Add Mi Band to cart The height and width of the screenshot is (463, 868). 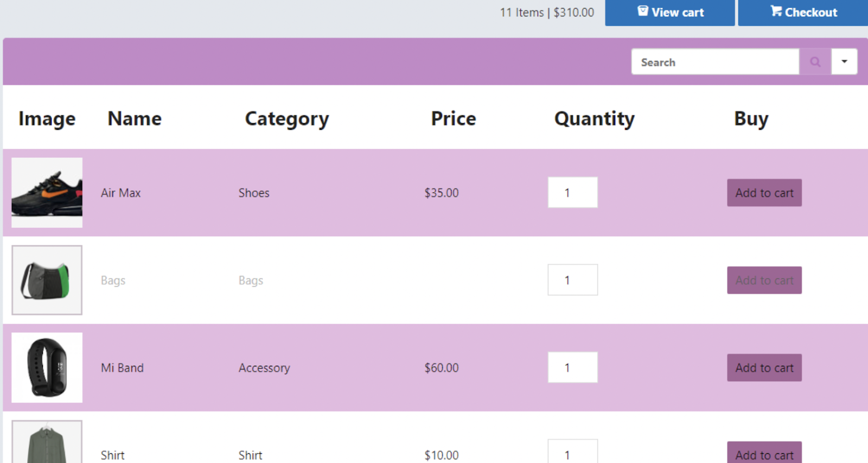[x=764, y=367]
